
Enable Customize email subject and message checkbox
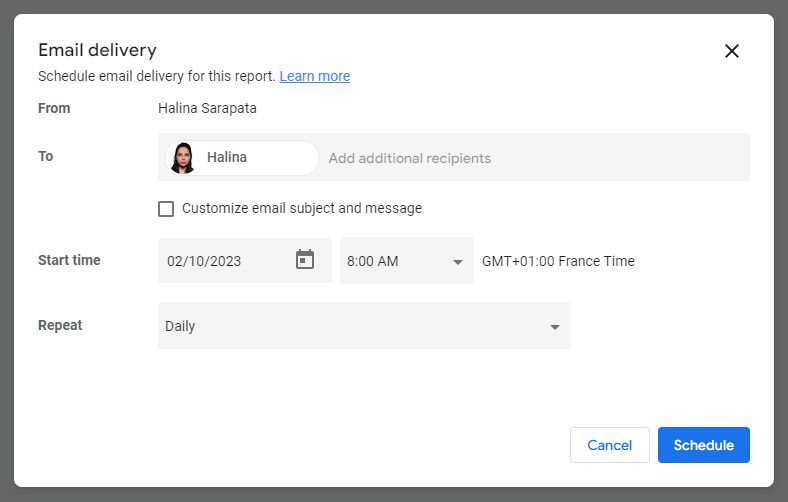pyautogui.click(x=166, y=209)
